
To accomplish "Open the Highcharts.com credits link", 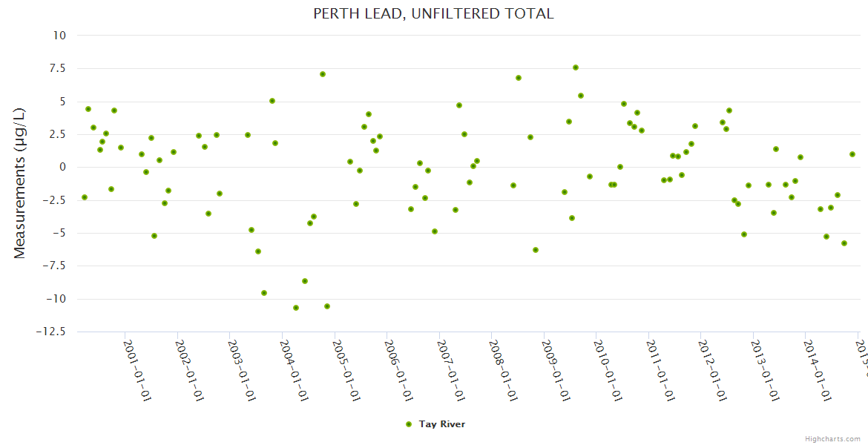I will (834, 439).
